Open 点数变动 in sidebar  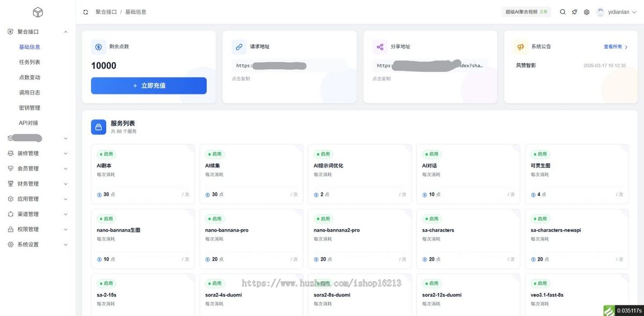(x=30, y=77)
